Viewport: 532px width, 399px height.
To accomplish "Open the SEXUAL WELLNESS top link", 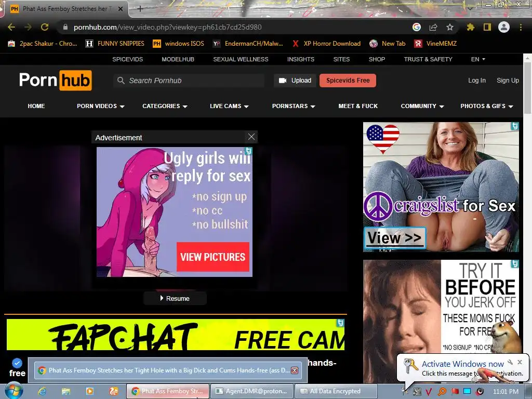I will tap(241, 59).
